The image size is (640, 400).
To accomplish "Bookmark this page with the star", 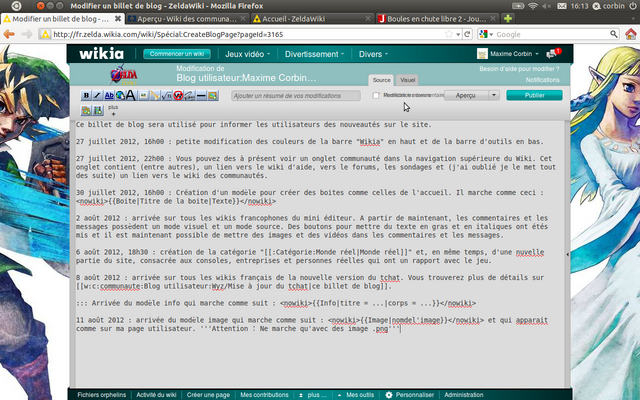I will (x=449, y=34).
